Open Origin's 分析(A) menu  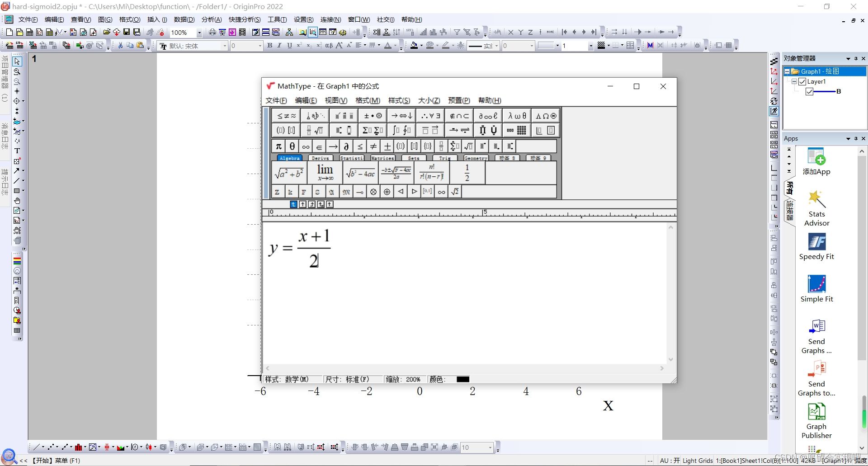(x=212, y=20)
